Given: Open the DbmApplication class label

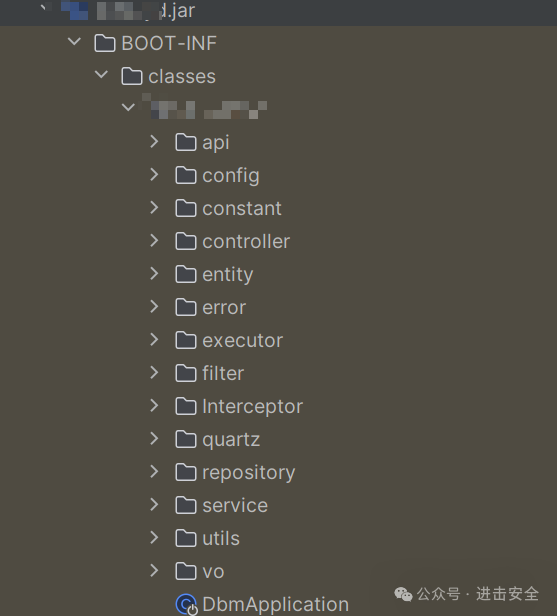Looking at the screenshot, I should pos(276,604).
